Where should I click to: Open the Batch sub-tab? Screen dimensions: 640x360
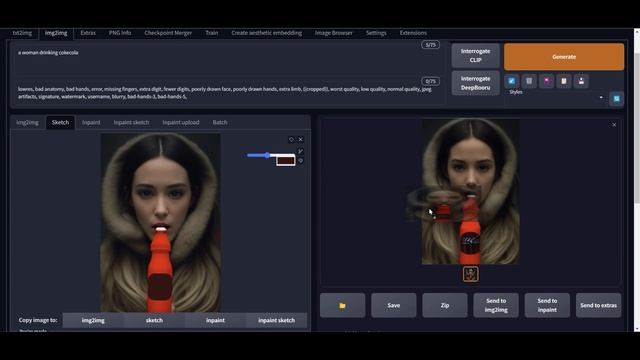220,122
